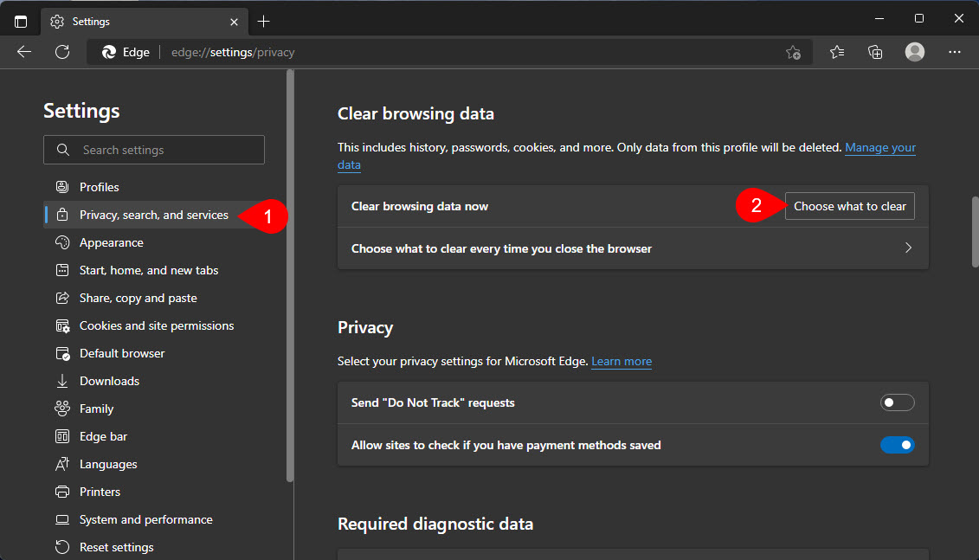Click the Languages icon in the sidebar
Image resolution: width=979 pixels, height=560 pixels.
click(x=62, y=464)
